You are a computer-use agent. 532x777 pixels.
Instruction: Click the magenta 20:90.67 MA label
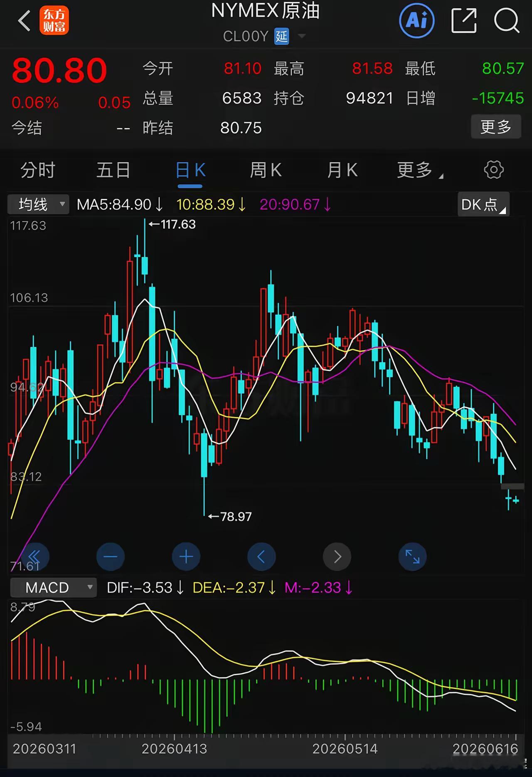click(x=296, y=204)
